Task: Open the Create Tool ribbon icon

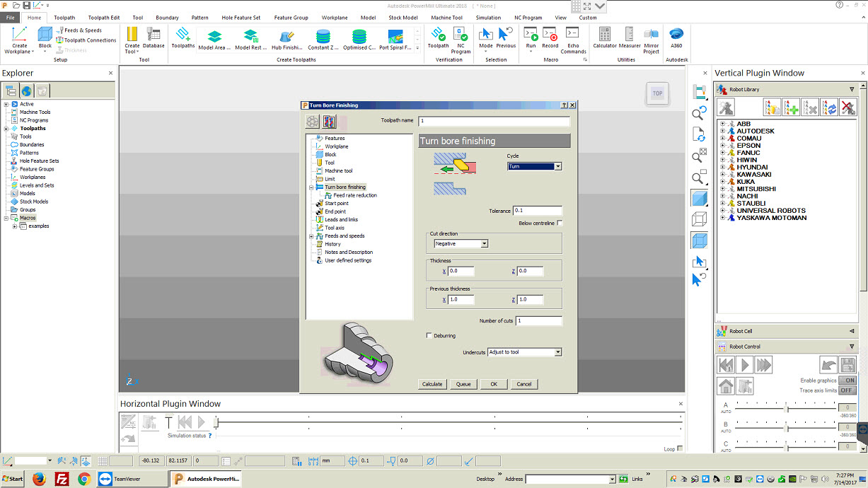Action: 132,40
